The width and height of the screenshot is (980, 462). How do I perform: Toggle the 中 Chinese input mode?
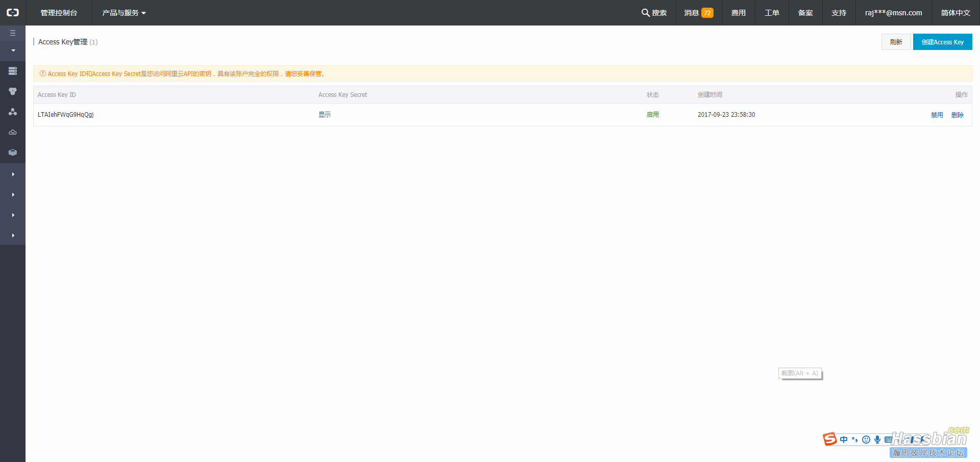coord(844,440)
